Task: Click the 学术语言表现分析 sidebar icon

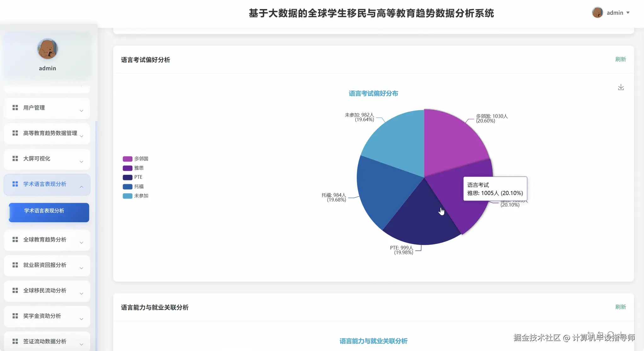Action: [15, 184]
